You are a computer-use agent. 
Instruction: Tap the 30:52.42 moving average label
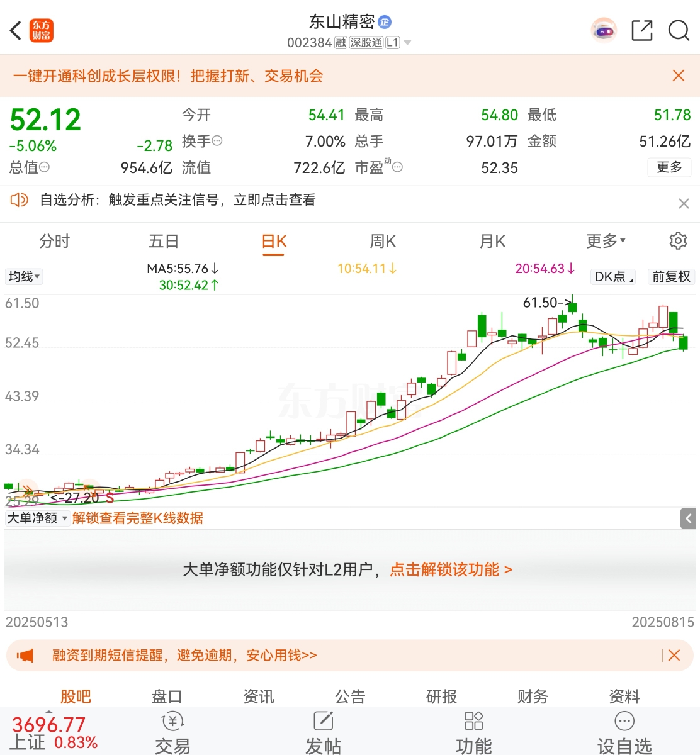pyautogui.click(x=189, y=285)
